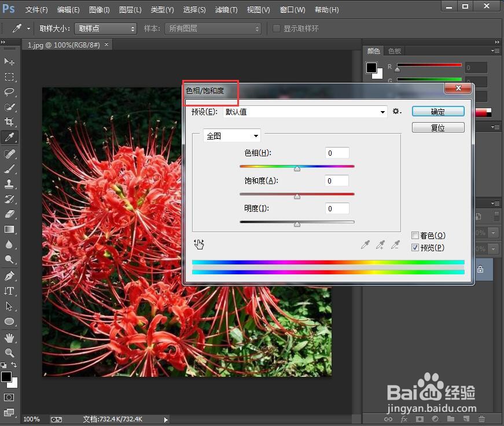Click the 明度 value input field
Viewport: 504px width, 426px height.
tap(337, 209)
